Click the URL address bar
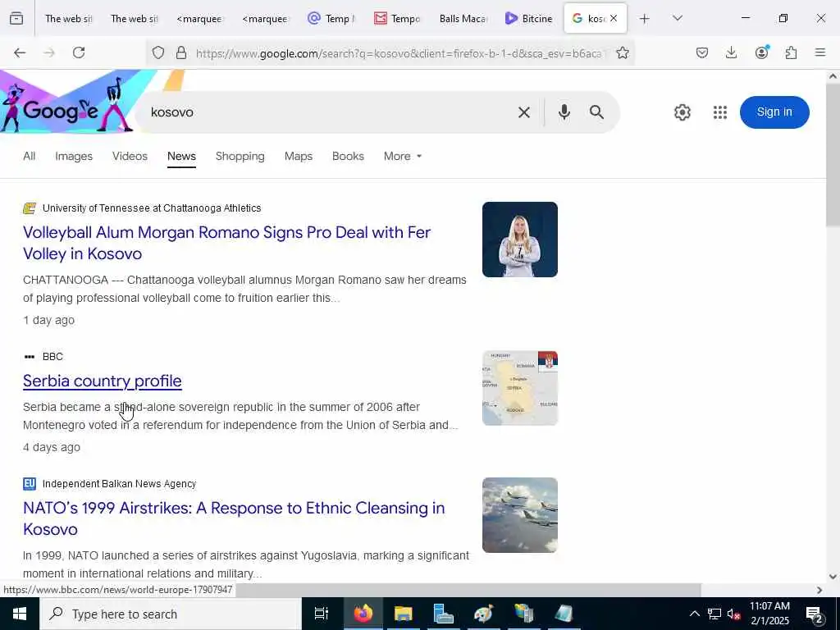Screen dimensions: 840x630 [x=399, y=53]
